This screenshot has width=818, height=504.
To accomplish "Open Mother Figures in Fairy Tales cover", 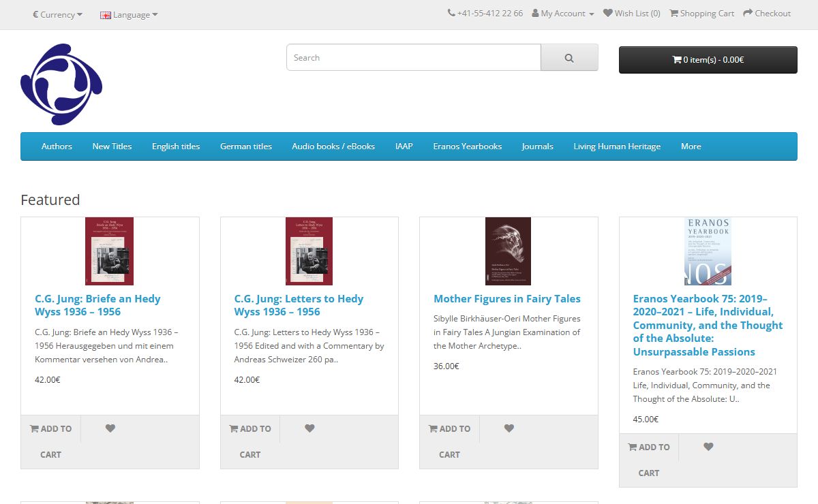I will [x=508, y=251].
